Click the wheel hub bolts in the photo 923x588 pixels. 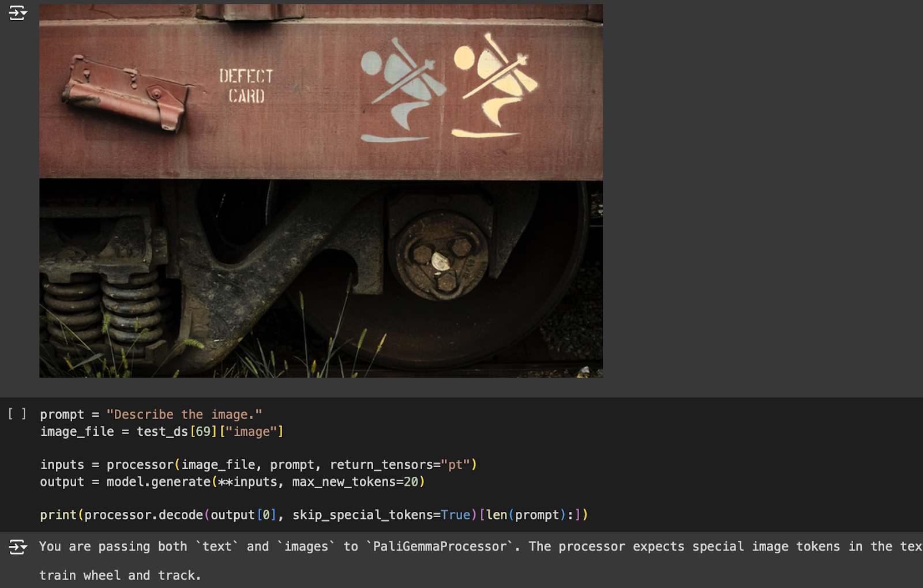[441, 259]
